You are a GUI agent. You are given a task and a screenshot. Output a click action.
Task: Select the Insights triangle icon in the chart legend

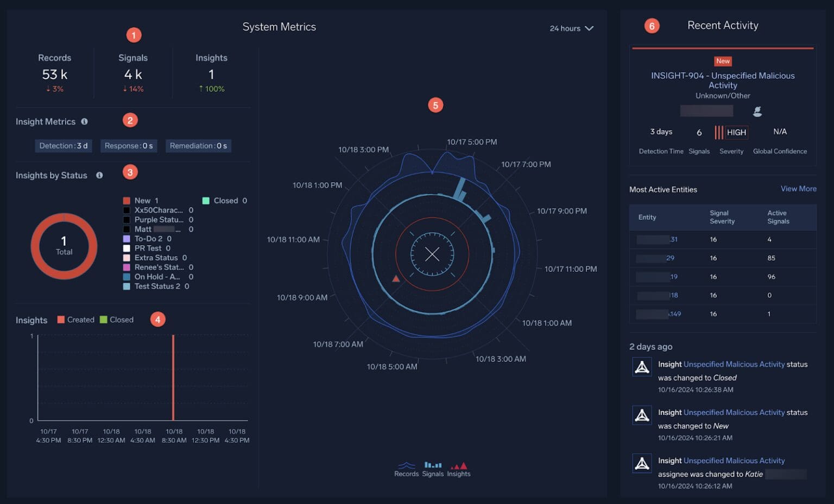[459, 465]
